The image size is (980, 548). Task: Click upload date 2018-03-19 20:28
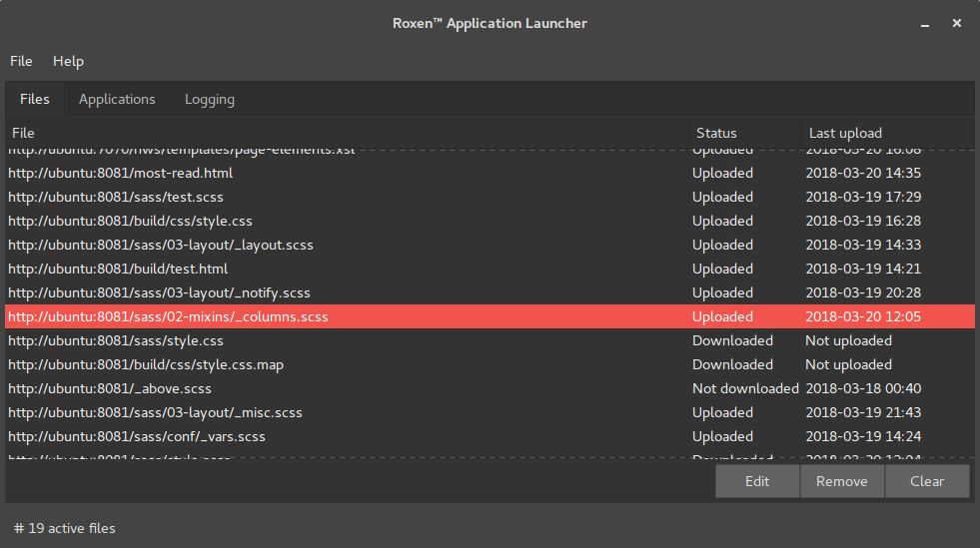pos(863,292)
